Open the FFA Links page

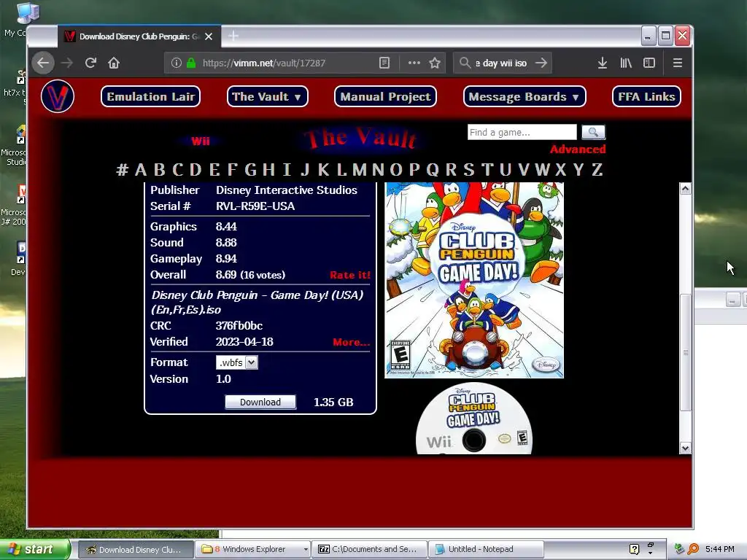point(646,97)
